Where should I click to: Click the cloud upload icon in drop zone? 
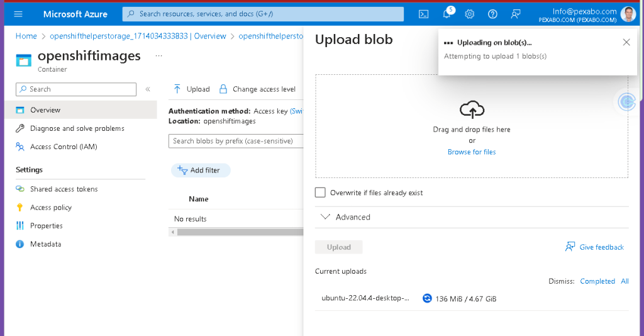click(472, 109)
